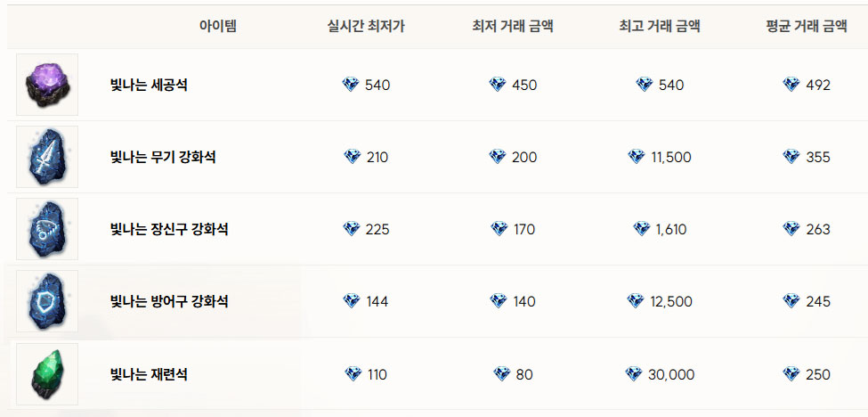
Task: Sort by 실시간 최저가 column header
Action: [x=366, y=27]
